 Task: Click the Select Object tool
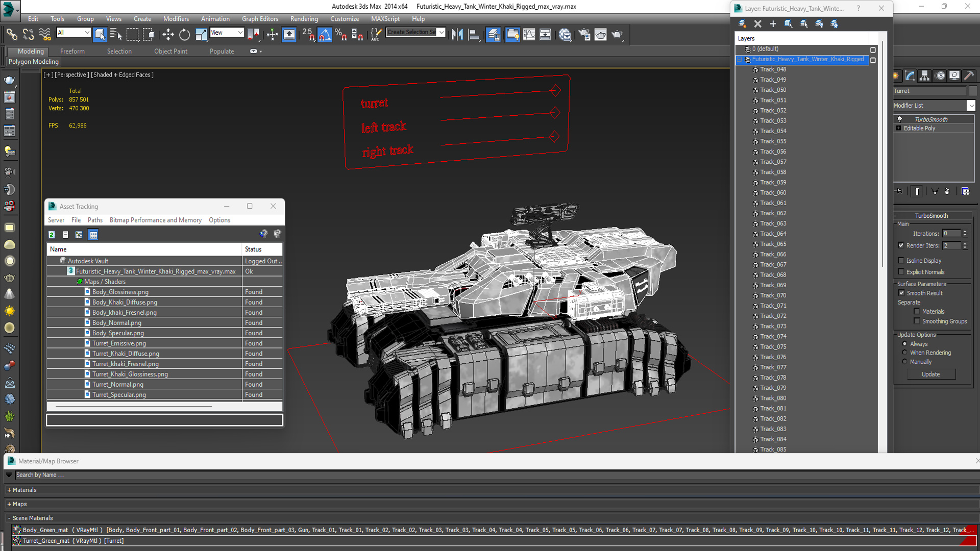point(100,35)
